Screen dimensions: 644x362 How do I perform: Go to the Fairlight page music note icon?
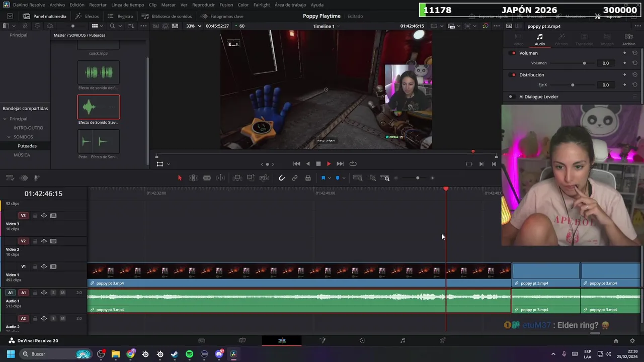click(x=403, y=341)
